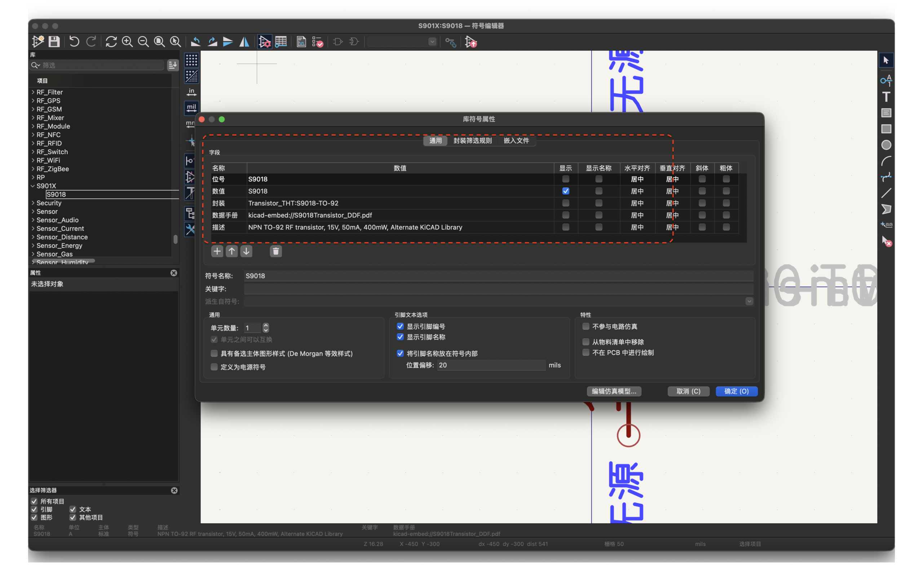Click the save icon in toolbar
This screenshot has width=923, height=588.
54,41
